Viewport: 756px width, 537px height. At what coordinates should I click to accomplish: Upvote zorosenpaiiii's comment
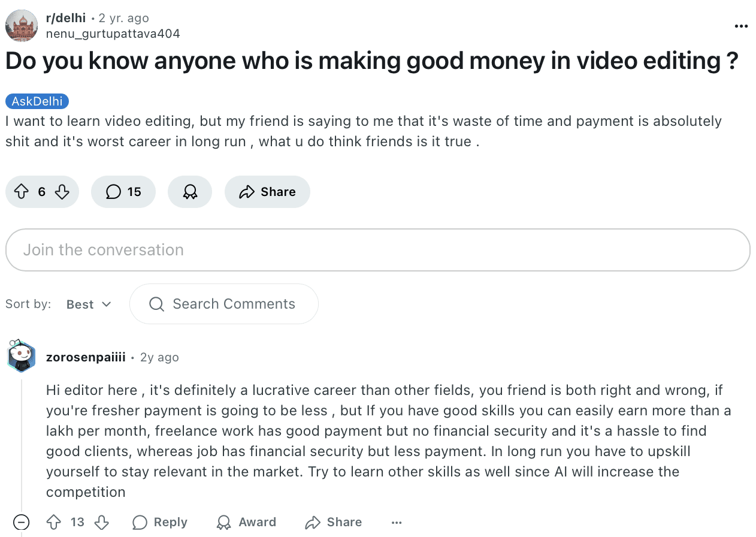pyautogui.click(x=54, y=522)
